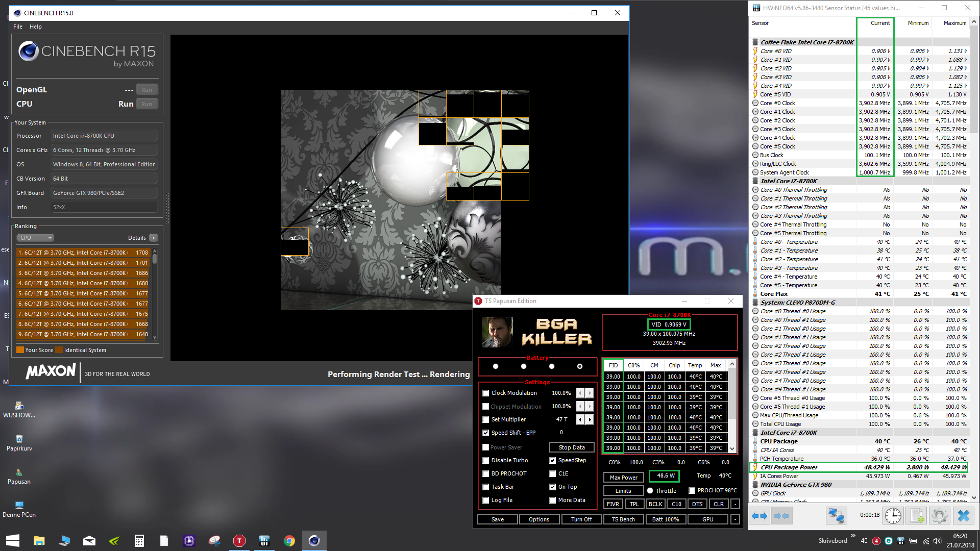
Task: Click the thermometer icon beside Core Max
Action: click(x=755, y=294)
